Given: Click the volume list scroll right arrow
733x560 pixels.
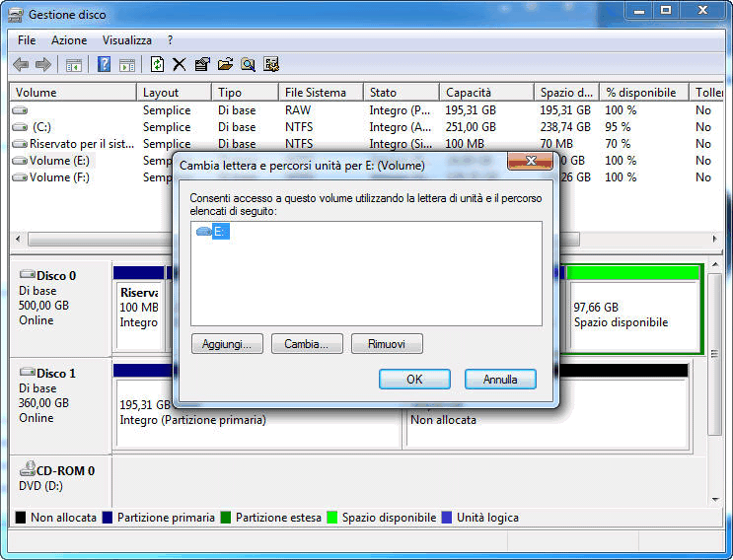Looking at the screenshot, I should (x=714, y=240).
